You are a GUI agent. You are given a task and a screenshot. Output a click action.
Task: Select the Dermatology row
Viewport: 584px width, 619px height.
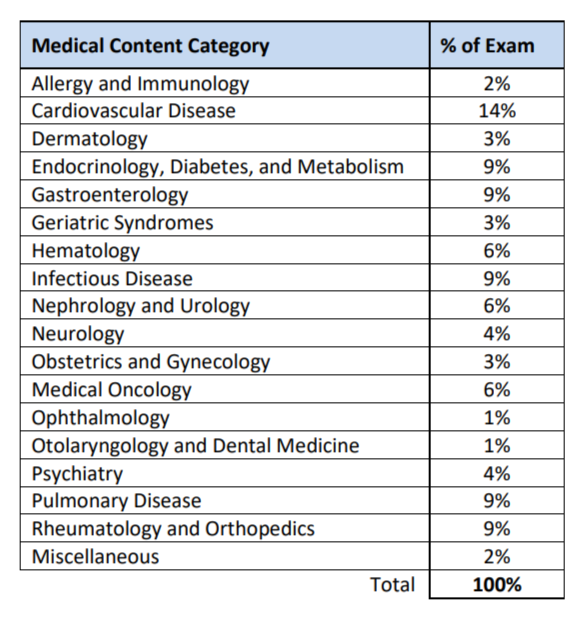292,138
